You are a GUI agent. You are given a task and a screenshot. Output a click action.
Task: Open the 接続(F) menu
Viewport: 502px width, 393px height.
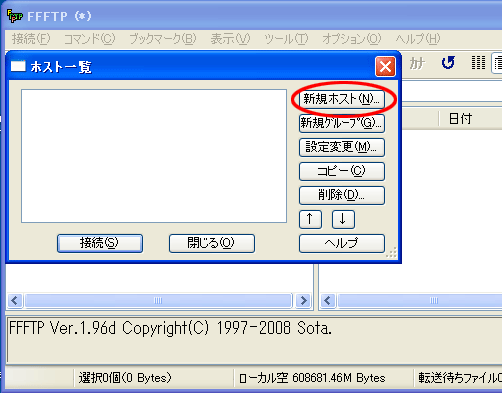[x=31, y=39]
